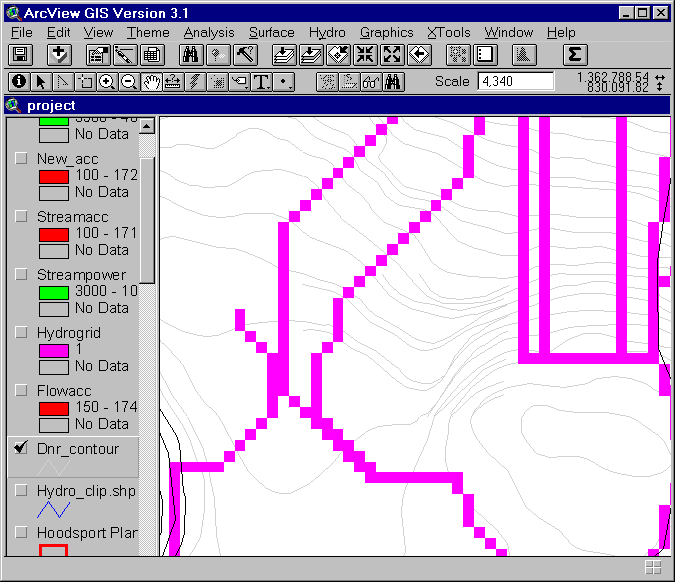Screen dimensions: 675x582
Task: Zoom to selected features button
Action: (338, 55)
